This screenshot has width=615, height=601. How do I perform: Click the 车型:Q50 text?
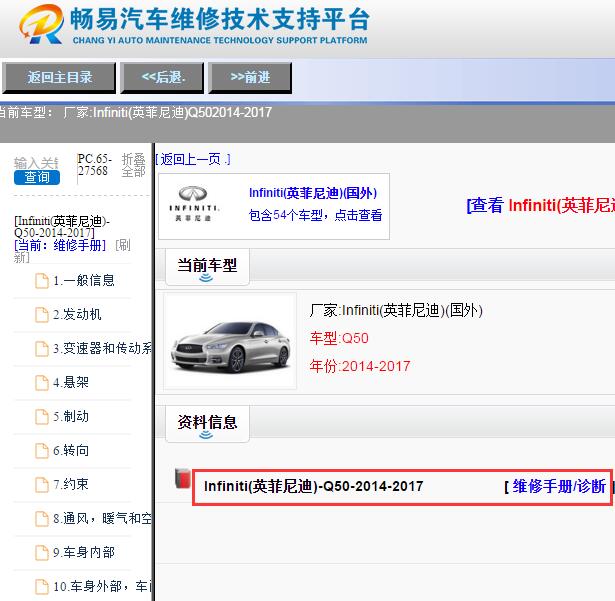(339, 338)
